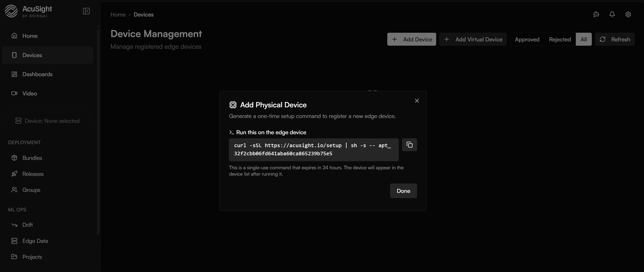Open Groups in the sidebar
The image size is (644, 272).
[47, 190]
